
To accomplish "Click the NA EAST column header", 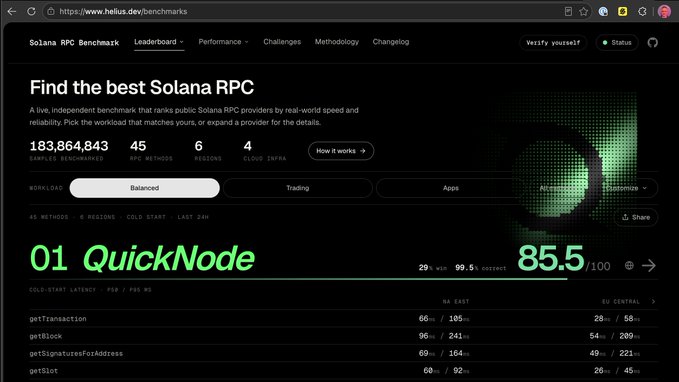I will click(x=456, y=301).
